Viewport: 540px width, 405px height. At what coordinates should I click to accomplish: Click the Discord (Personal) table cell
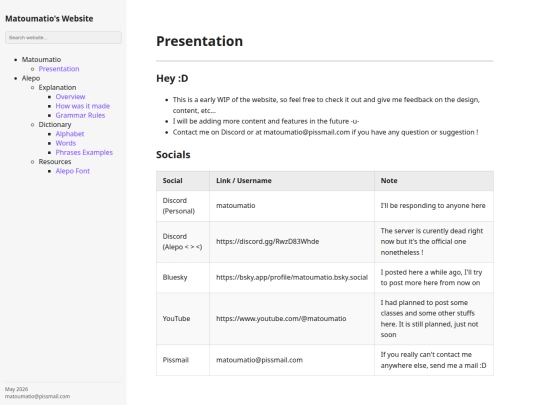click(183, 206)
